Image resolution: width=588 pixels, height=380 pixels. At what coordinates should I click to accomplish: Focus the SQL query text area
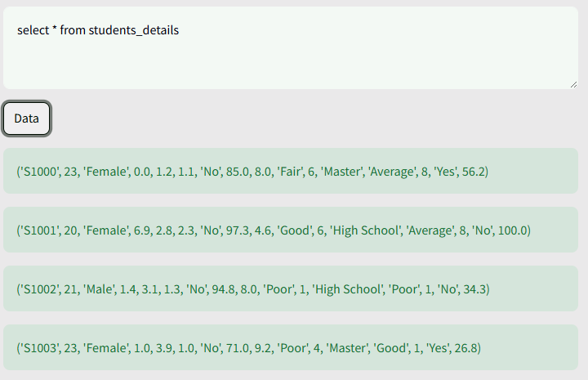291,47
